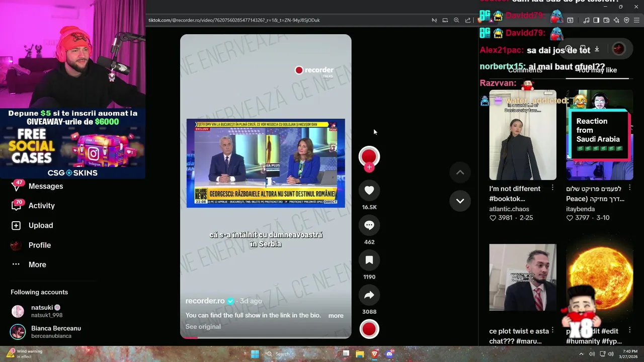The height and width of the screenshot is (362, 644).
Task: Open the browser hamburger menu
Action: coord(636,20)
